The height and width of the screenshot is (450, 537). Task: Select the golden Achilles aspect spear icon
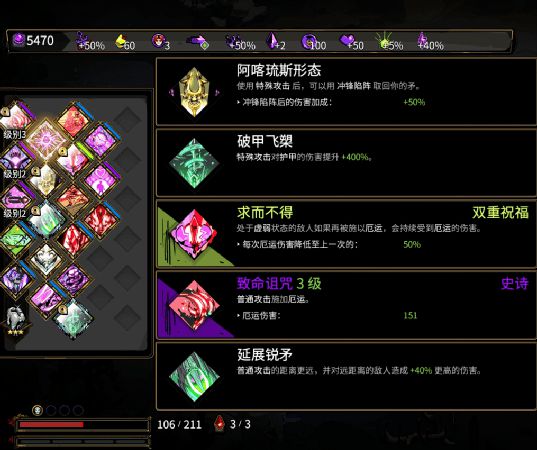[x=194, y=92]
